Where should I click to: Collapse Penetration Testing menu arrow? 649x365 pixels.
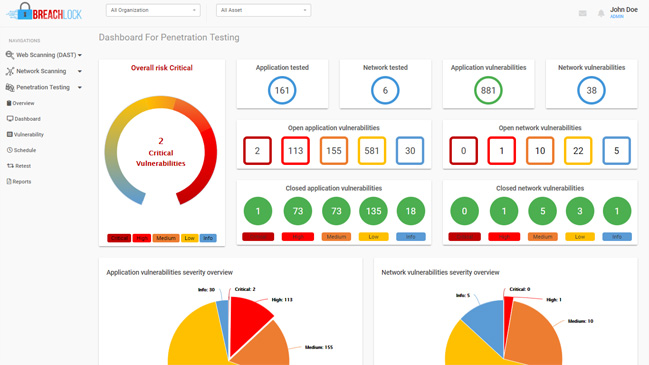coord(80,87)
